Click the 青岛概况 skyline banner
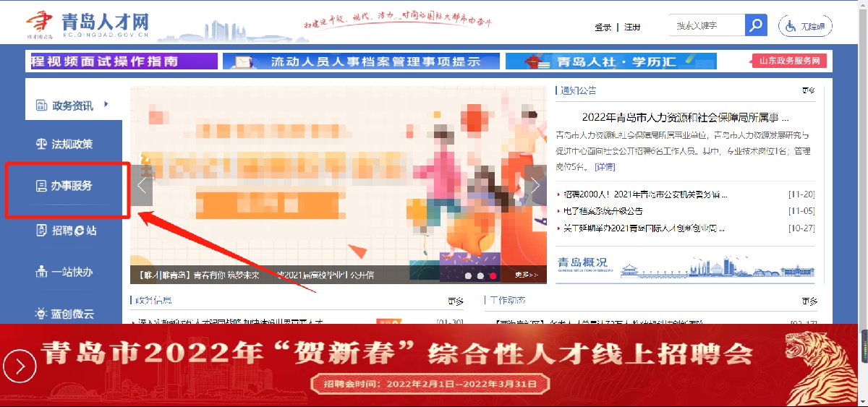This screenshot has height=407, width=868. pos(686,266)
